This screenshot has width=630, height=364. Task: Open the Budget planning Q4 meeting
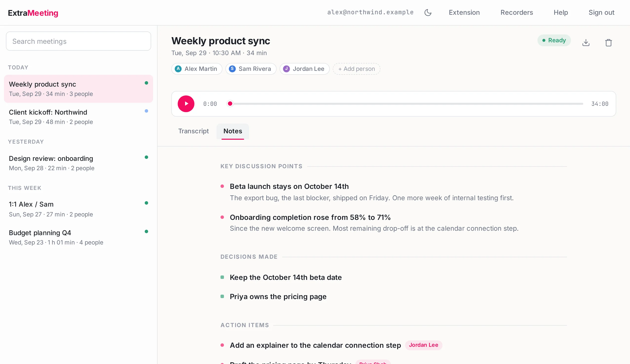click(78, 237)
